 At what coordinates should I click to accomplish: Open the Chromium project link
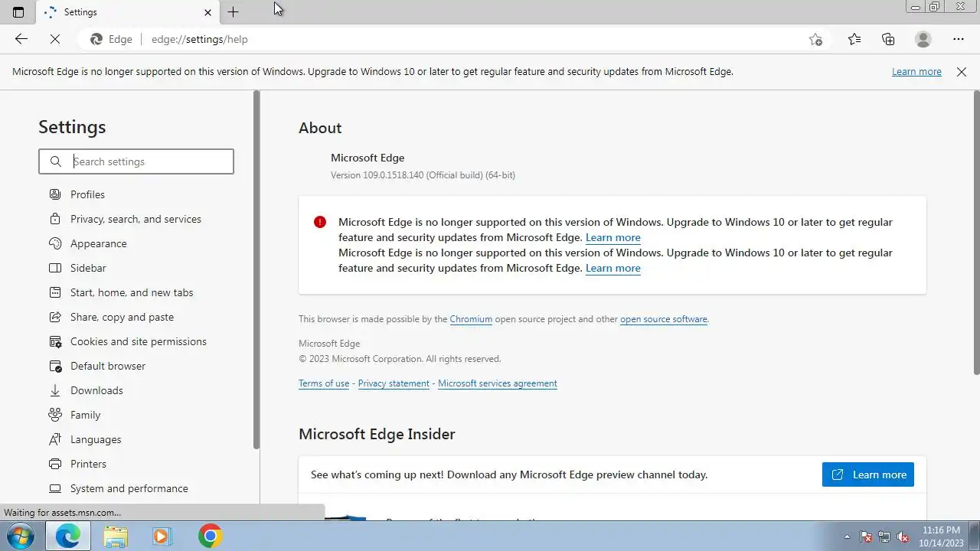coord(471,319)
